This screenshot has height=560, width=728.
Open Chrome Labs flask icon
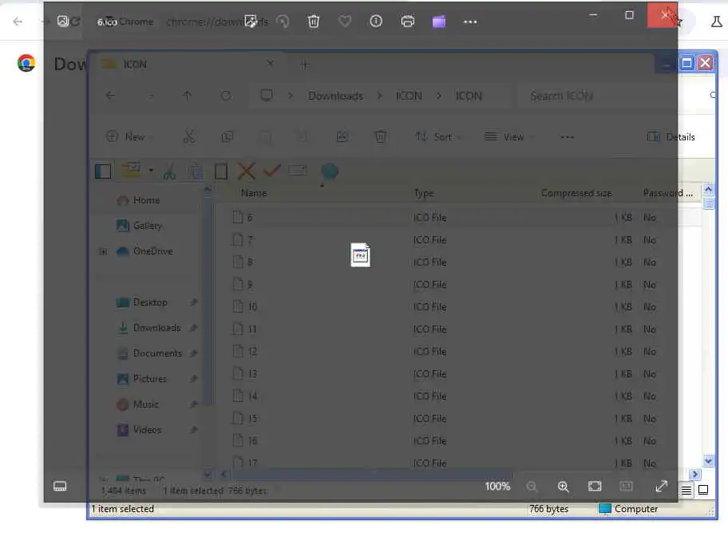(716, 22)
